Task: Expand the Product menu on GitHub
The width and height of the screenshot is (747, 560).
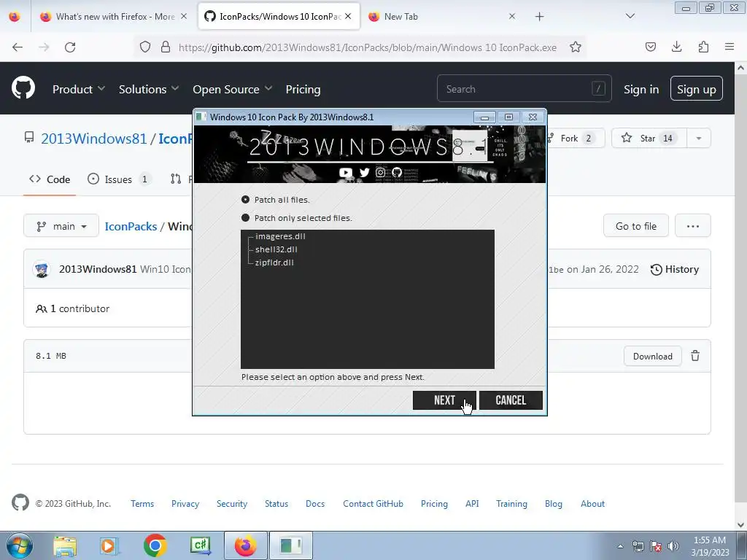Action: tap(79, 89)
